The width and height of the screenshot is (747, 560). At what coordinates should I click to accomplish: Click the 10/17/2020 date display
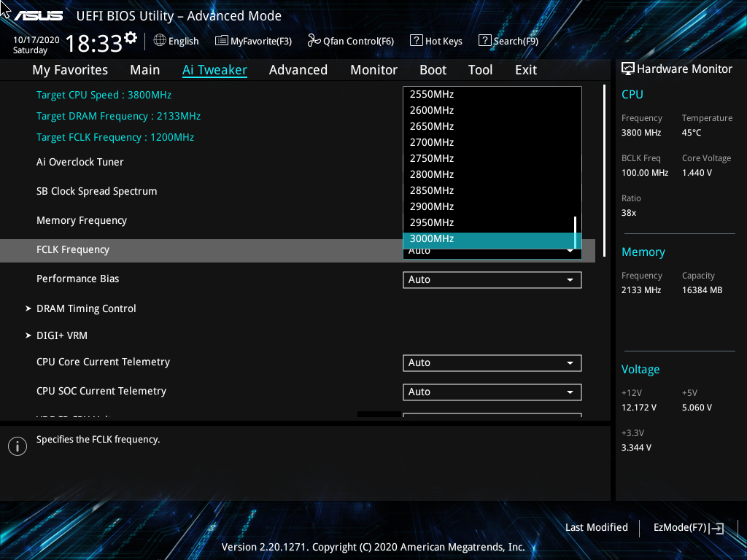(x=36, y=40)
